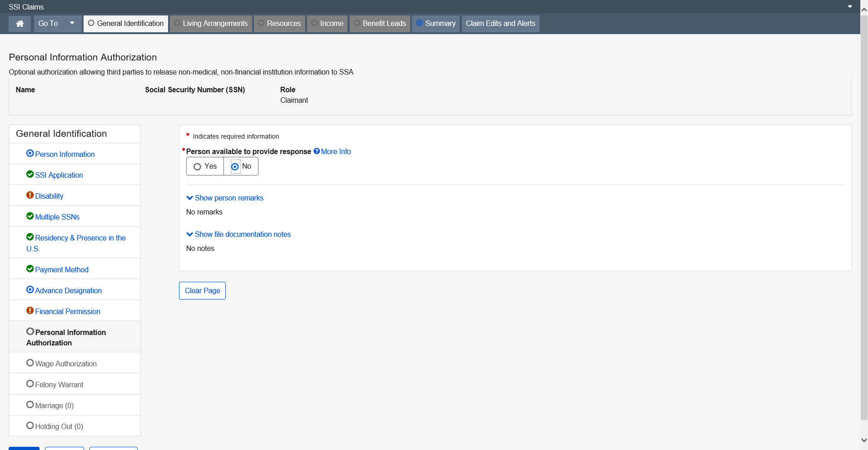This screenshot has height=450, width=868.
Task: Open the SSI Claims header dropdown arrow
Action: pos(849,7)
